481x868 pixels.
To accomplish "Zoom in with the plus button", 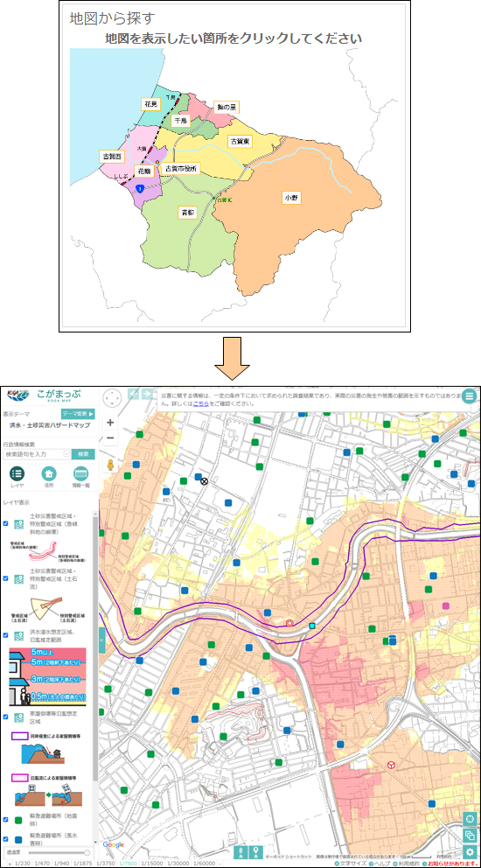I will (110, 423).
